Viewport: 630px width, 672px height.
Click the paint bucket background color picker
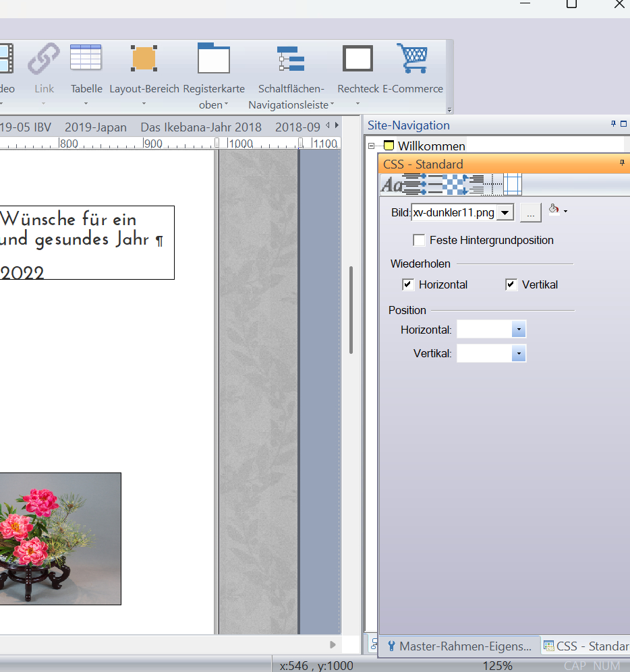(554, 210)
